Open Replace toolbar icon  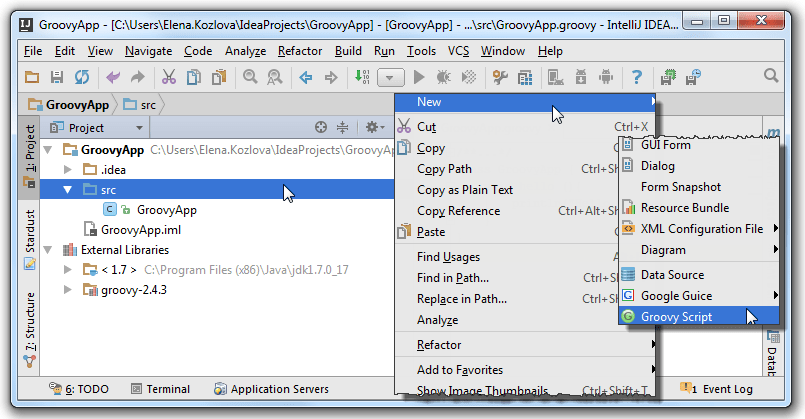(275, 78)
